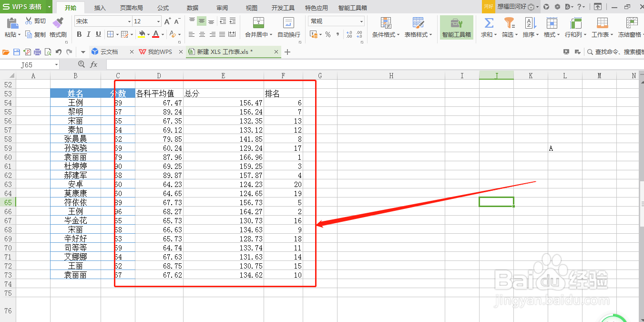Toggle underline formatting
The width and height of the screenshot is (644, 322).
point(98,34)
